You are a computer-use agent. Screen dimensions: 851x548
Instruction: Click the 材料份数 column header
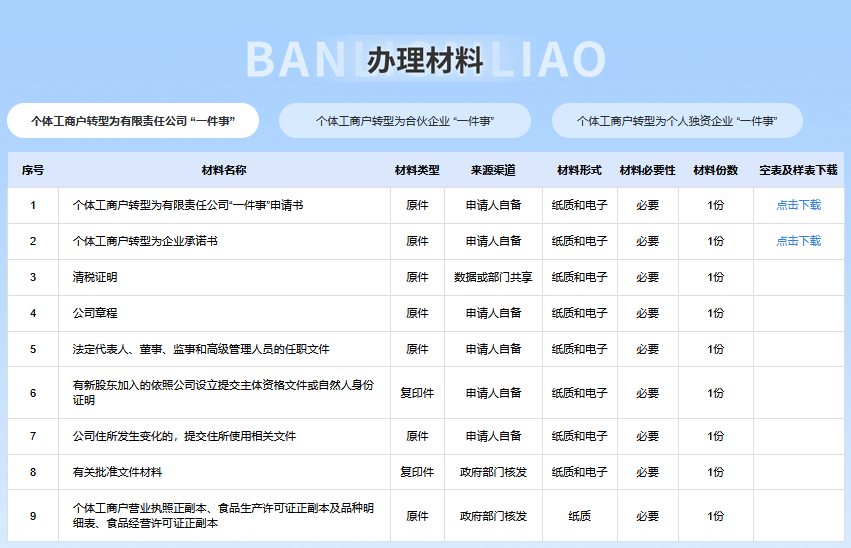coord(715,170)
